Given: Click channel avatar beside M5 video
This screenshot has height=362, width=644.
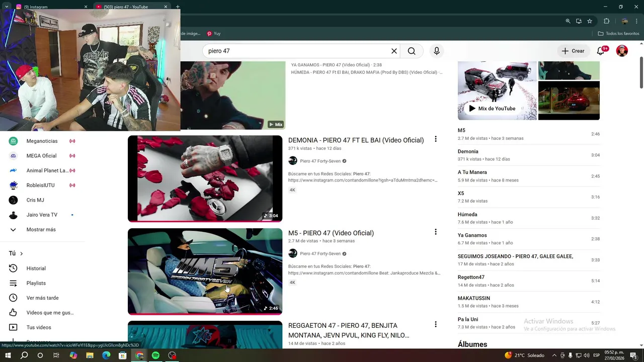Looking at the screenshot, I should pyautogui.click(x=293, y=253).
